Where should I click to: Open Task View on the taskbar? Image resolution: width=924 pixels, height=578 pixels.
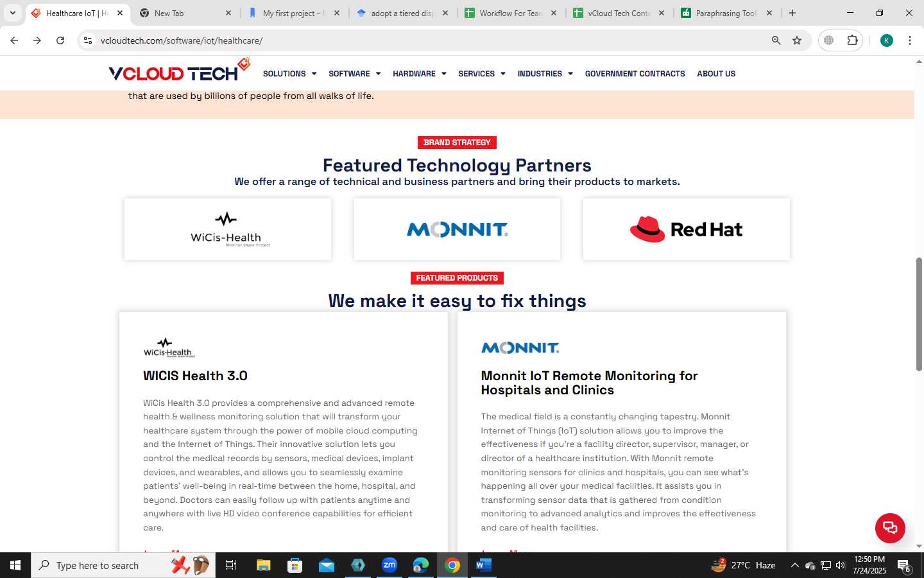tap(231, 565)
